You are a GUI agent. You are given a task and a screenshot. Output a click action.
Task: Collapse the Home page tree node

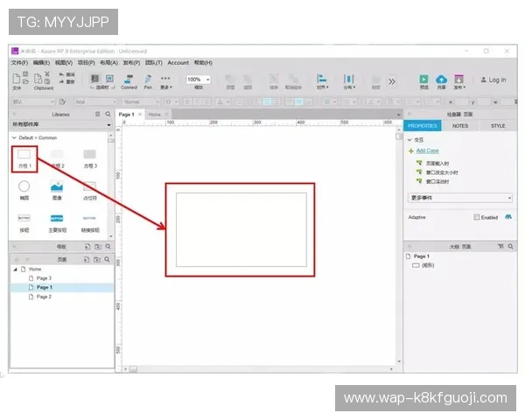[15, 269]
